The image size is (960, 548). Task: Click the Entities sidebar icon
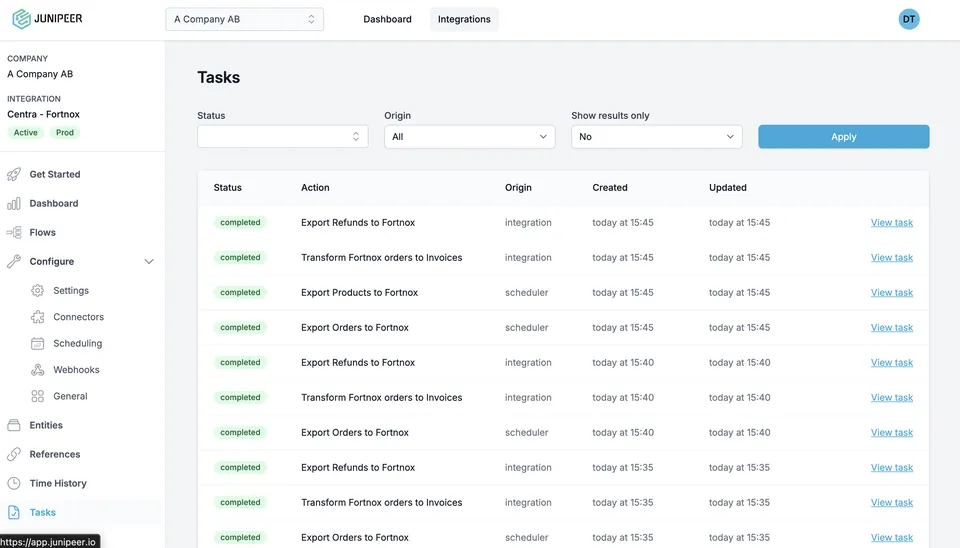[13, 425]
